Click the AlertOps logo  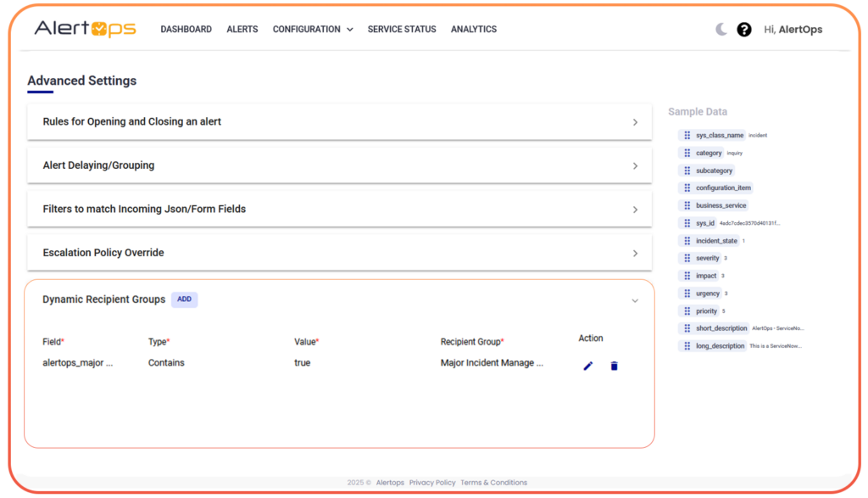(x=85, y=28)
